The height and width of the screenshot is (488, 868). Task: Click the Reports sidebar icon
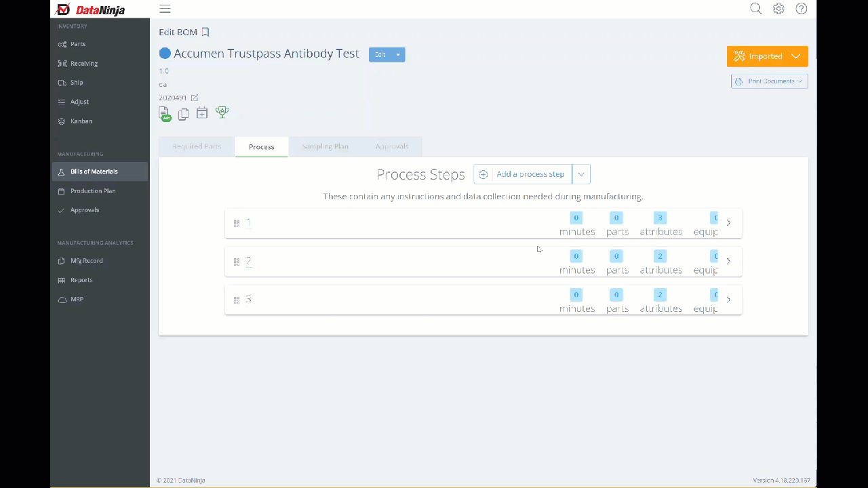(62, 280)
